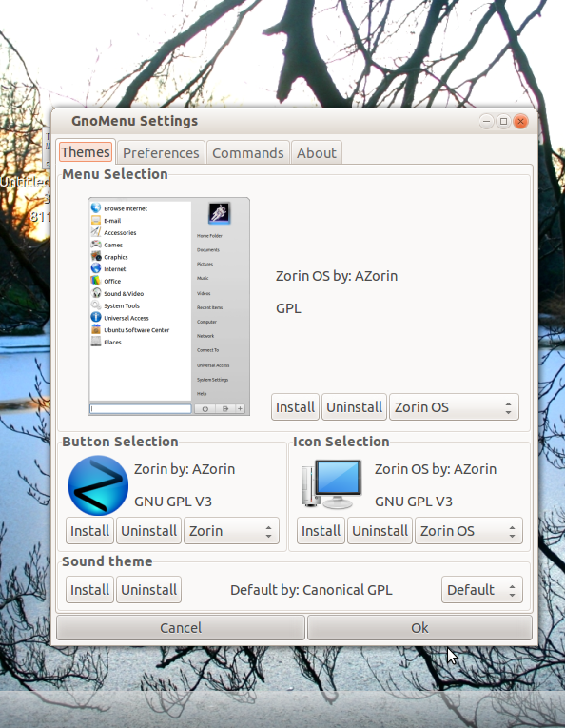Click Install under Icon Selection
This screenshot has height=728, width=565.
coord(321,531)
